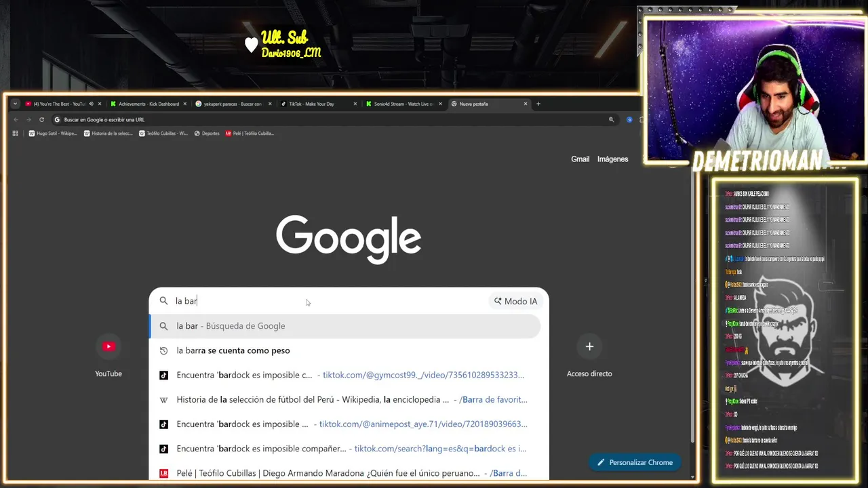Click the magnifier icon in the search box
Viewport: 868px width, 488px height.
coord(163,301)
